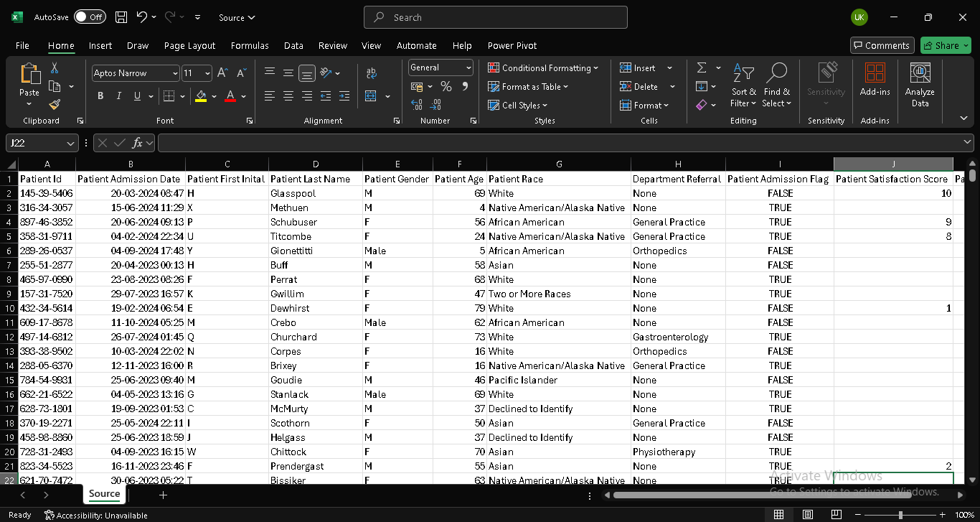Open the Comments pane button
Screen dimensions: 980x522
tap(882, 45)
